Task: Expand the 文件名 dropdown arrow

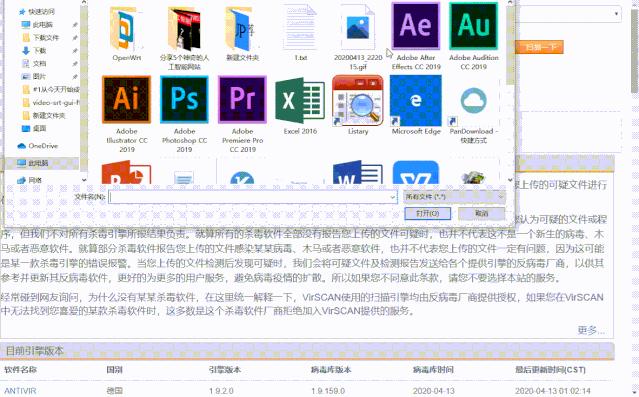Action: pos(393,197)
